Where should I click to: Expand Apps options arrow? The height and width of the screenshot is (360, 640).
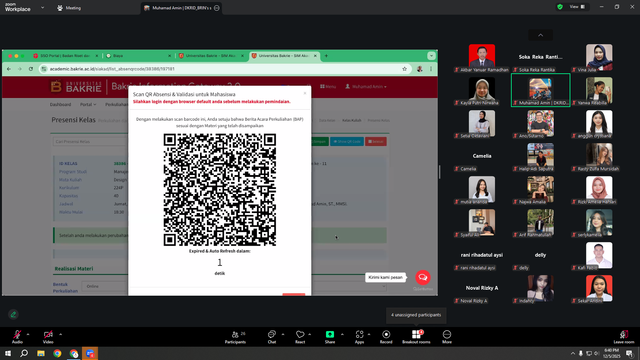pos(369,334)
